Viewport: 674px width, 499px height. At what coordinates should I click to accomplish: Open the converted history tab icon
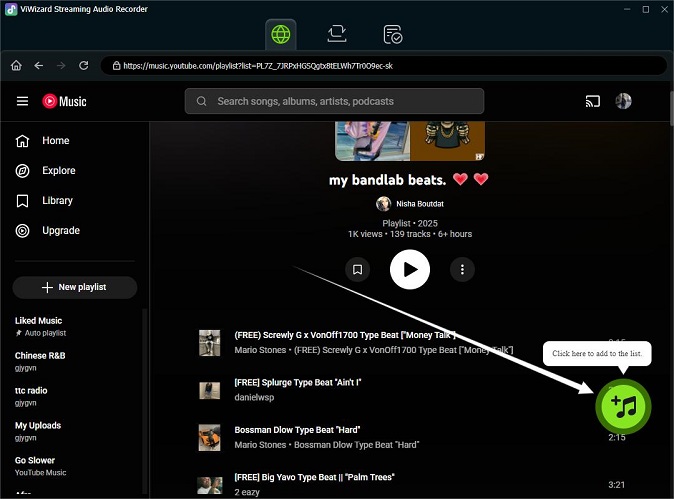coord(392,34)
